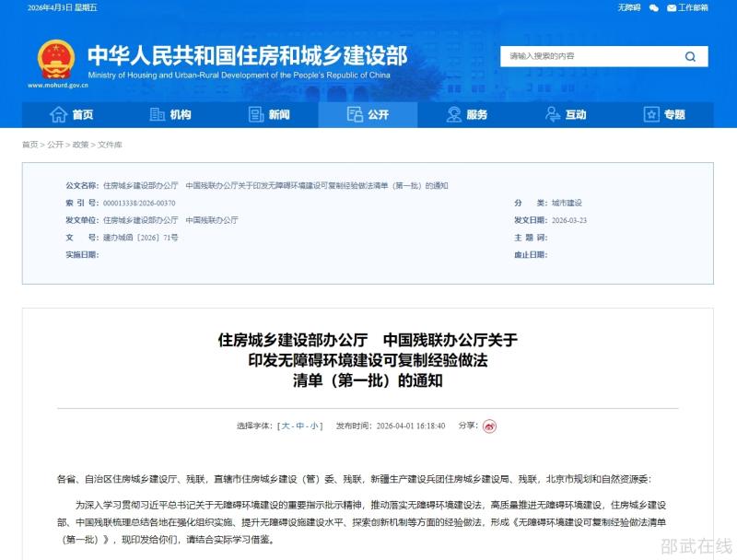The height and width of the screenshot is (560, 737).
Task: Click the category value 城市建设
Action: pyautogui.click(x=567, y=203)
